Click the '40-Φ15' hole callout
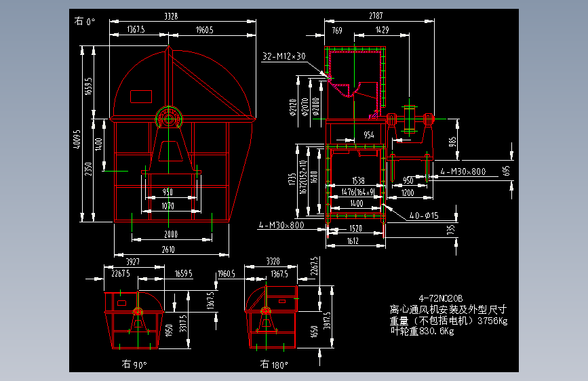Image resolution: width=588 pixels, height=381 pixels. [424, 216]
